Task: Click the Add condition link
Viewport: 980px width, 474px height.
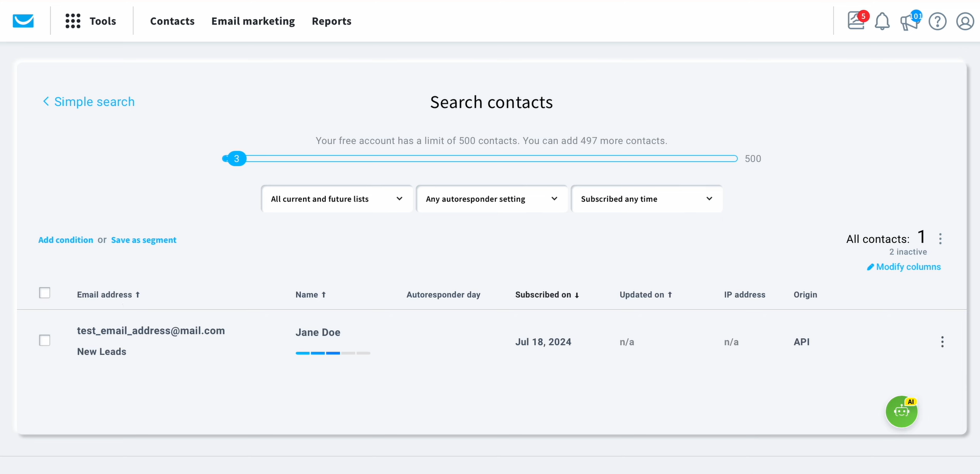Action: coord(65,240)
